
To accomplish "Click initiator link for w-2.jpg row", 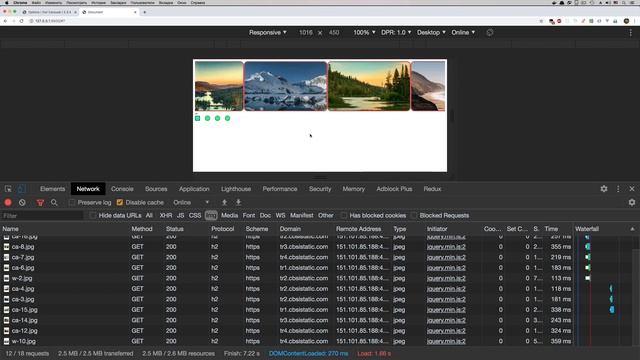I will point(446,278).
